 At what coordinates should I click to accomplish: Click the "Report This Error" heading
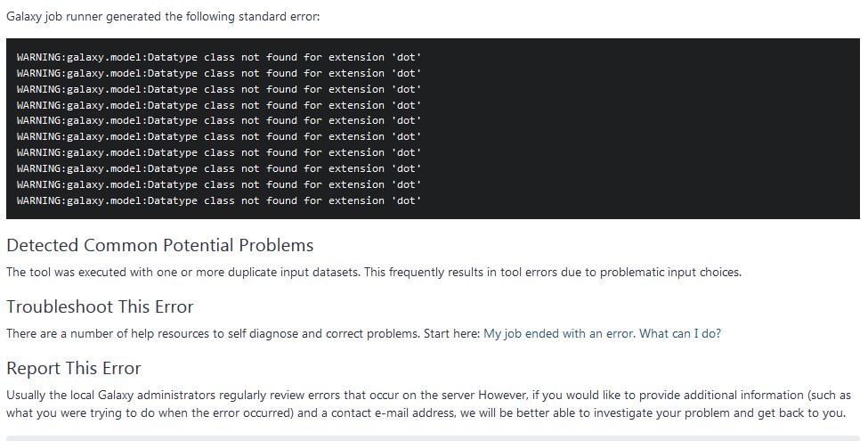(x=74, y=369)
